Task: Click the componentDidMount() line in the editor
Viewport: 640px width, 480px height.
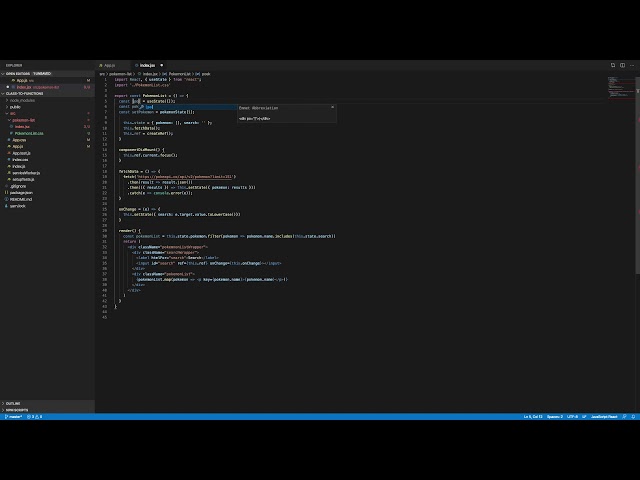Action: [x=142, y=150]
